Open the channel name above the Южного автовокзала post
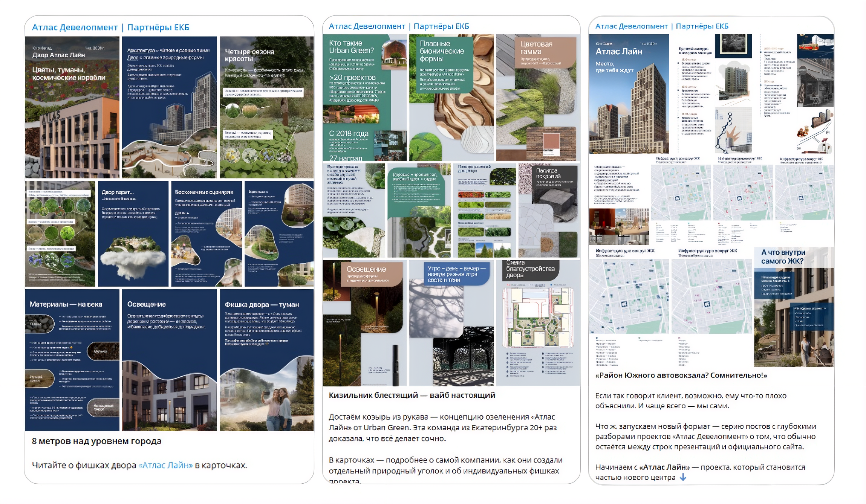Image resolution: width=866 pixels, height=504 pixels. point(662,26)
